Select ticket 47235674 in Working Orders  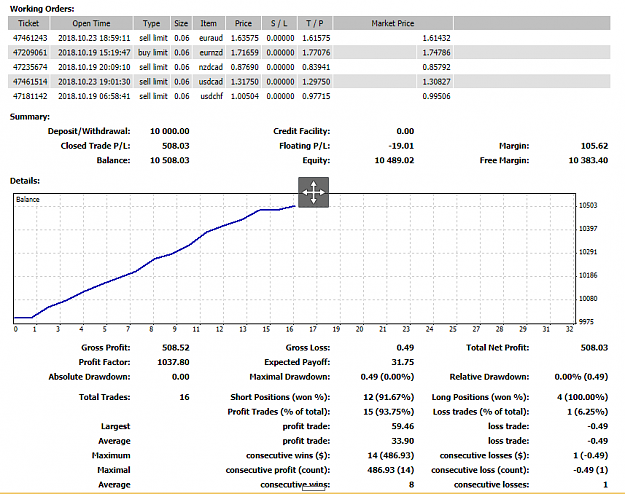point(30,67)
